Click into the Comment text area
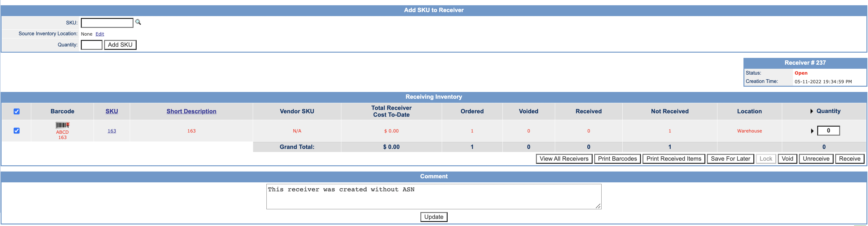 (x=434, y=196)
